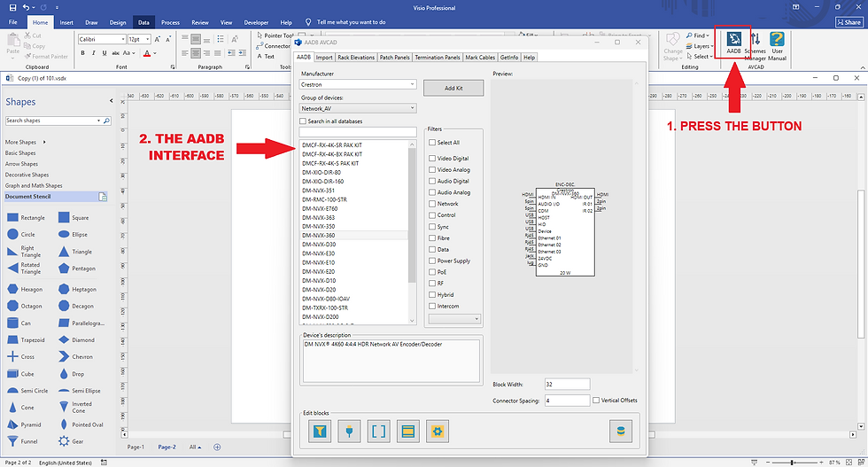Increase indent in Paragraph group

click(243, 53)
